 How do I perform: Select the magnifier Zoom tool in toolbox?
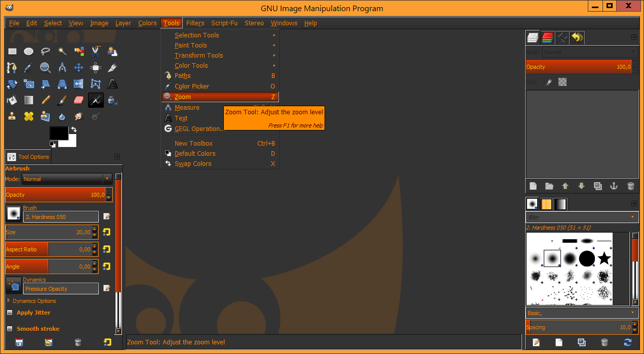point(46,68)
